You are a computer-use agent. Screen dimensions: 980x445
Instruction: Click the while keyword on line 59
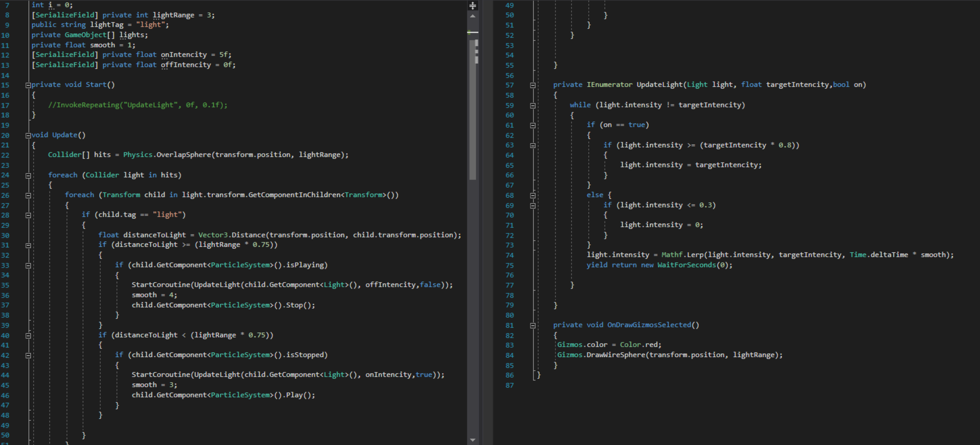580,105
